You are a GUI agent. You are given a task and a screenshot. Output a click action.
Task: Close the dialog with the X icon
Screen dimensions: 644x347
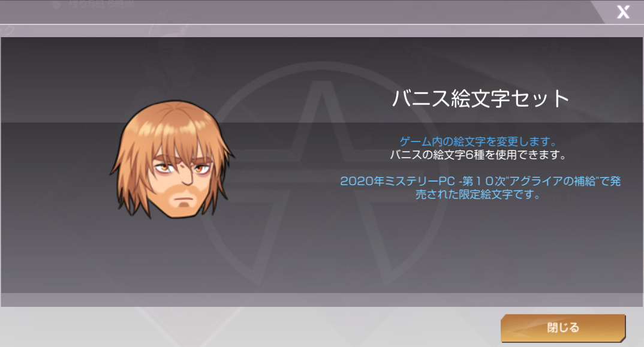pos(623,12)
